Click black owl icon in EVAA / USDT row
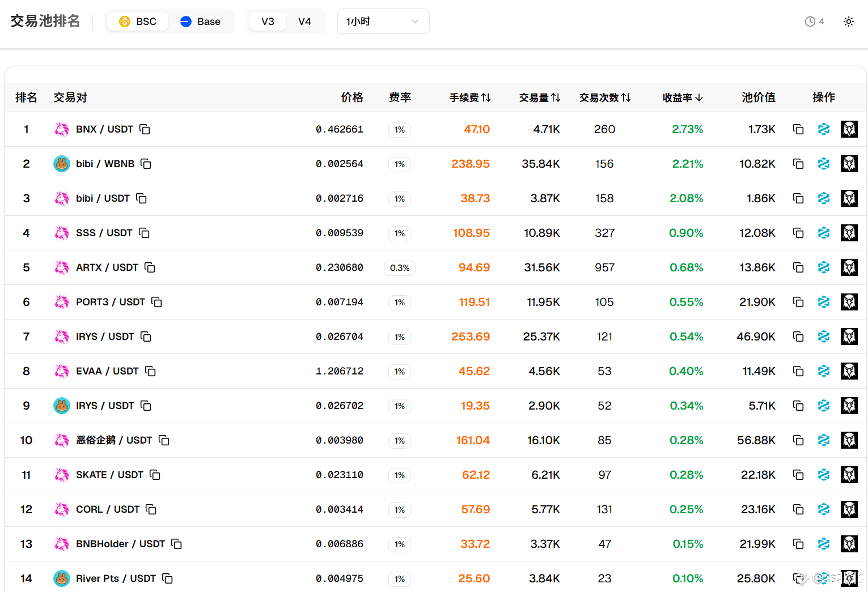Viewport: 868px width, 592px height. pos(849,371)
